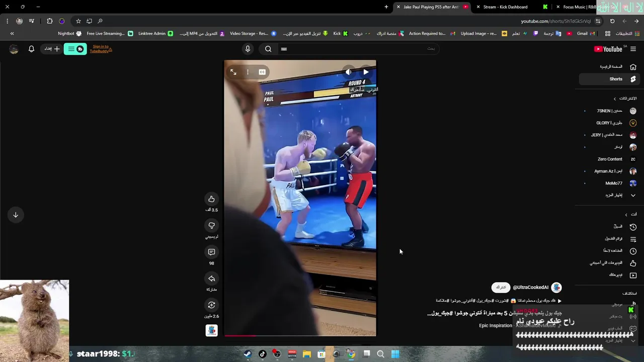Screen dimensions: 644x362
Task: Open Your videos in the sidebar
Action: pos(608,275)
